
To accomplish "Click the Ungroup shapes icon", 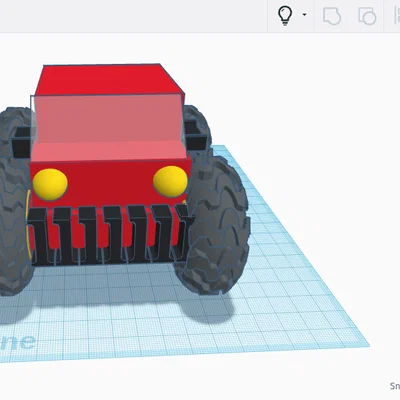I will pyautogui.click(x=367, y=16).
